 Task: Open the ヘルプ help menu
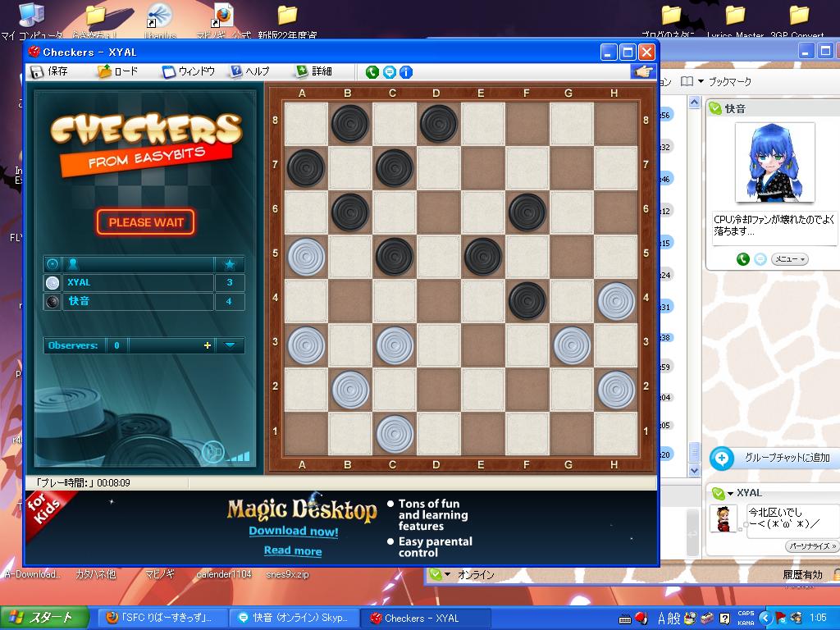tap(250, 71)
